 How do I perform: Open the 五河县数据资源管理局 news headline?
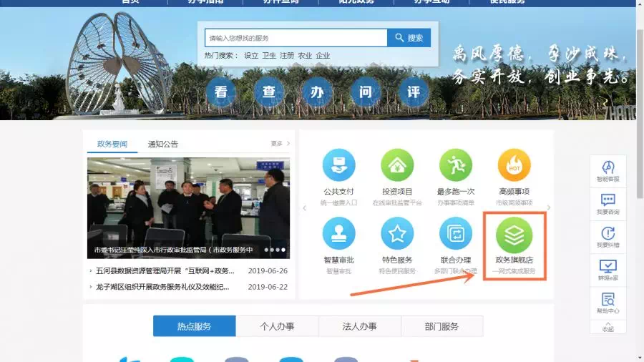(165, 271)
